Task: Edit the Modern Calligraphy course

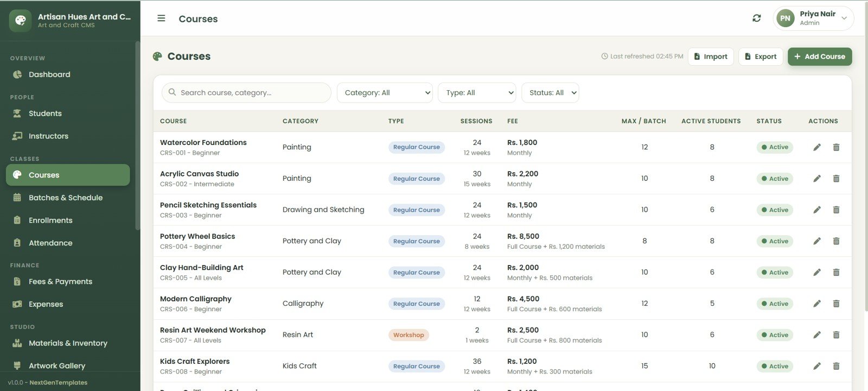Action: pos(817,304)
